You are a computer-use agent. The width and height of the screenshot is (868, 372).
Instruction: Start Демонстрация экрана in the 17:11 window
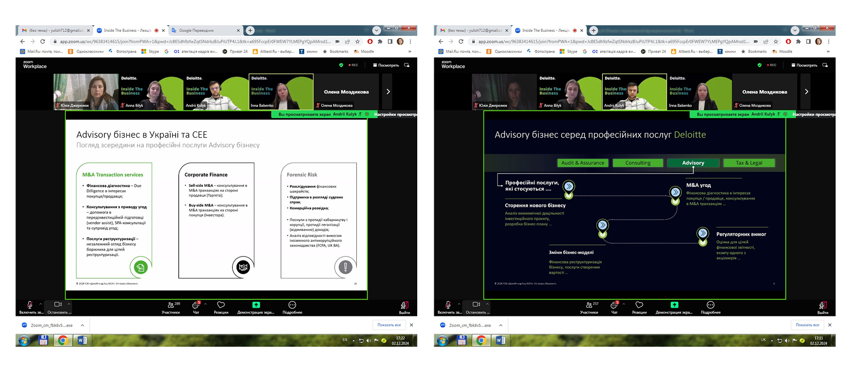pyautogui.click(x=674, y=308)
